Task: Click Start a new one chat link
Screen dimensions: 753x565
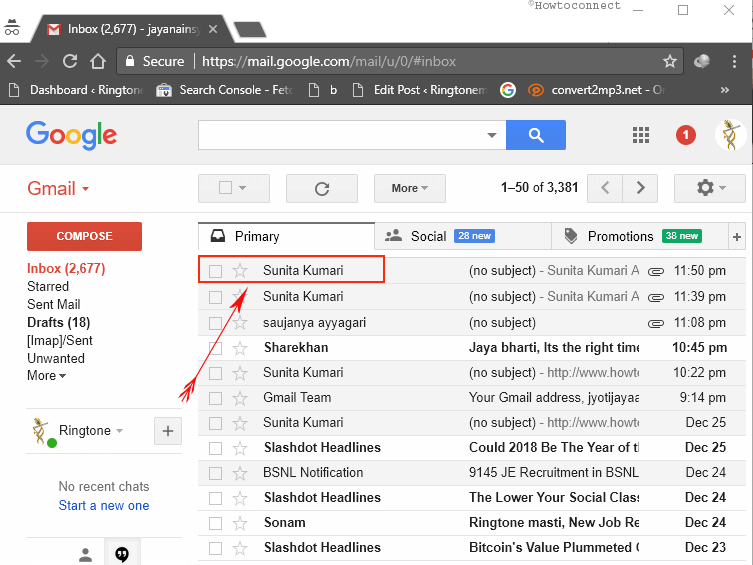Action: pyautogui.click(x=104, y=505)
